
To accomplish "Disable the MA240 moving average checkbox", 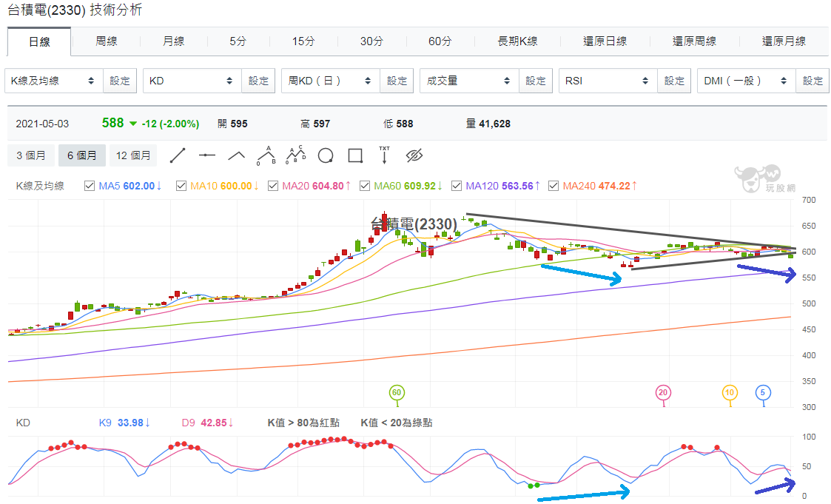I will pos(554,186).
